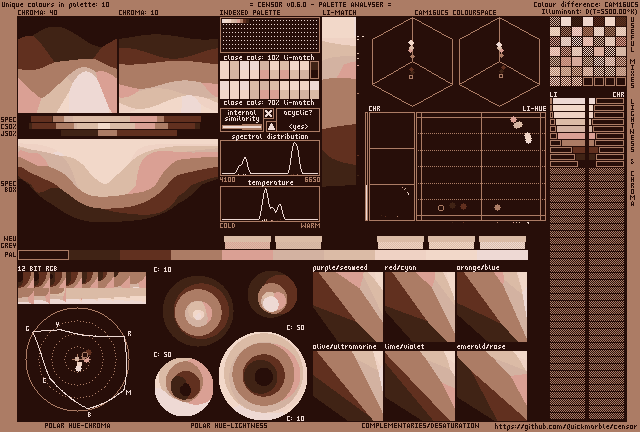The height and width of the screenshot is (432, 640).
Task: Click the 'SPEC BOX' side label
Action: click(x=9, y=187)
